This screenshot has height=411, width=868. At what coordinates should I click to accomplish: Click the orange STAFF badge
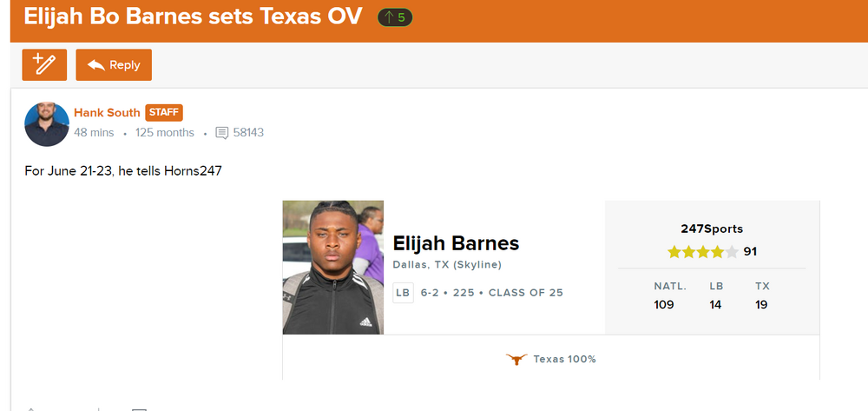[164, 113]
